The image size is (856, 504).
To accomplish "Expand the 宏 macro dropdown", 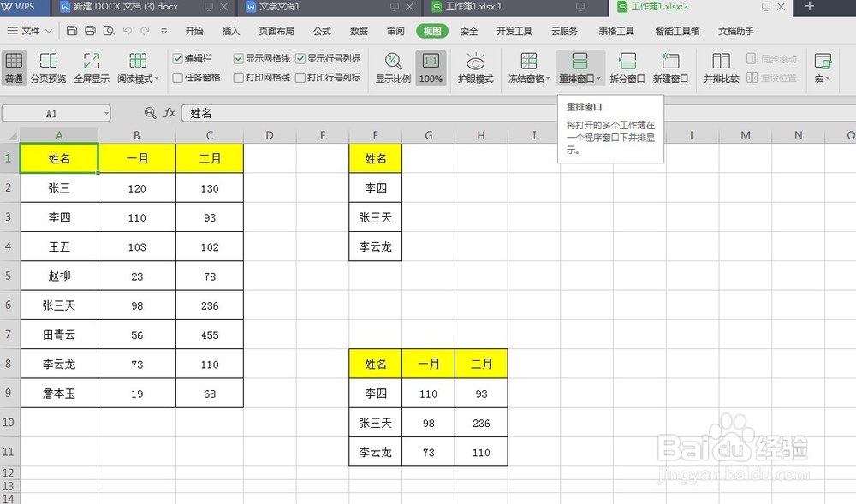I will point(822,68).
